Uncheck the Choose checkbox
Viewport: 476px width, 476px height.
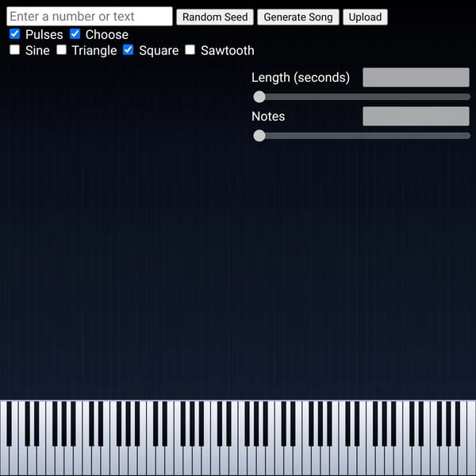pos(75,33)
